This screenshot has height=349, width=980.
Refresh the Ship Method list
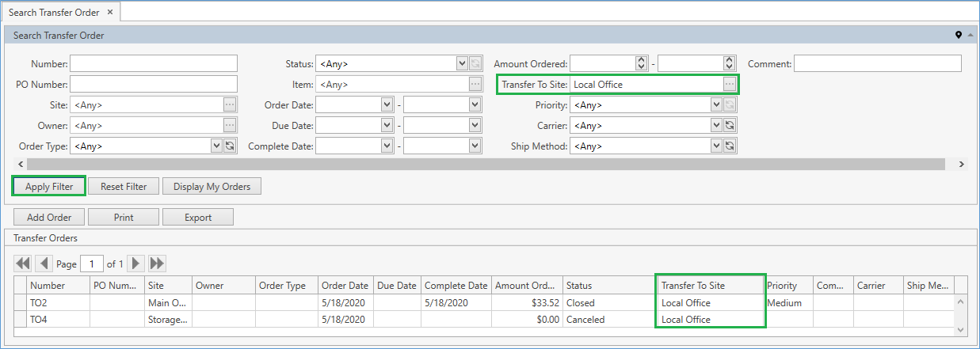(x=730, y=146)
